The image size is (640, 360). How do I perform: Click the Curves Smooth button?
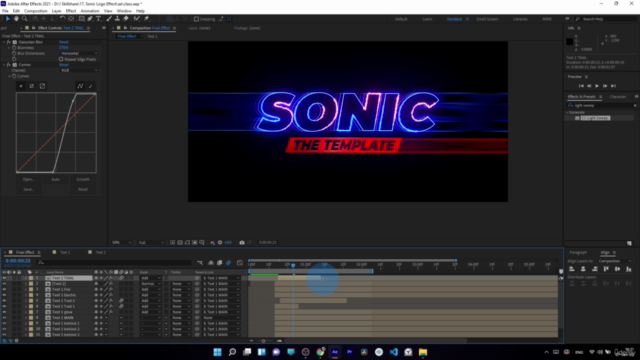(x=83, y=180)
